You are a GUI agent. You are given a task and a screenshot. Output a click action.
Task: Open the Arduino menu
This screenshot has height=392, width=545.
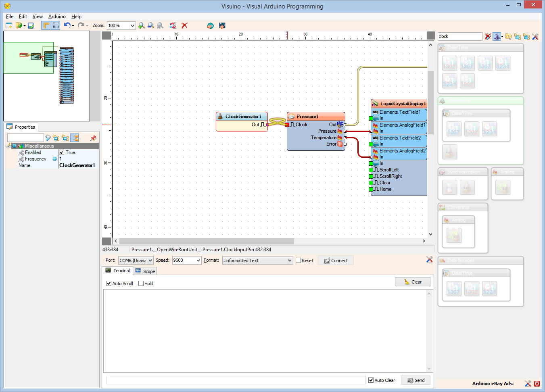click(57, 17)
